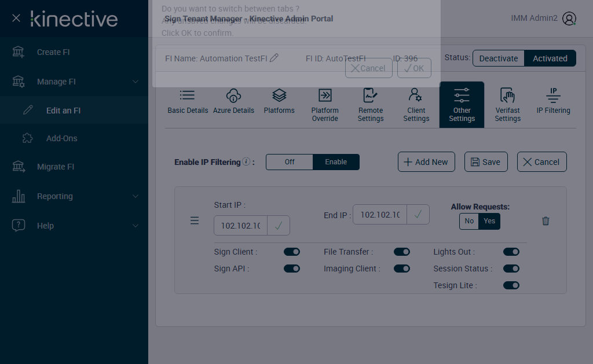This screenshot has width=593, height=364.
Task: Click the Edit an FI pencil icon
Action: (28, 110)
